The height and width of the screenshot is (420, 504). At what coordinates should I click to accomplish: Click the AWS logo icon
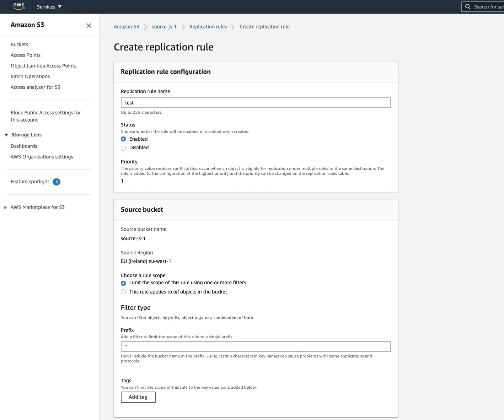coord(19,6)
